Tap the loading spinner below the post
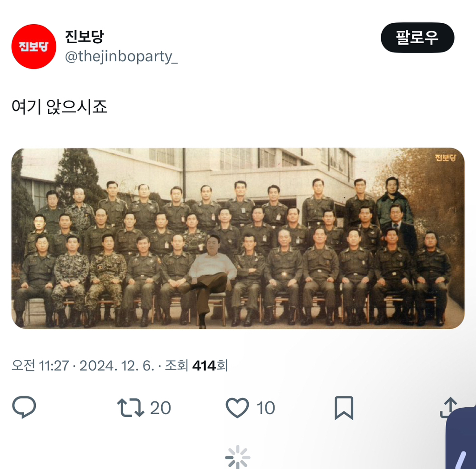This screenshot has height=469, width=476. click(238, 457)
